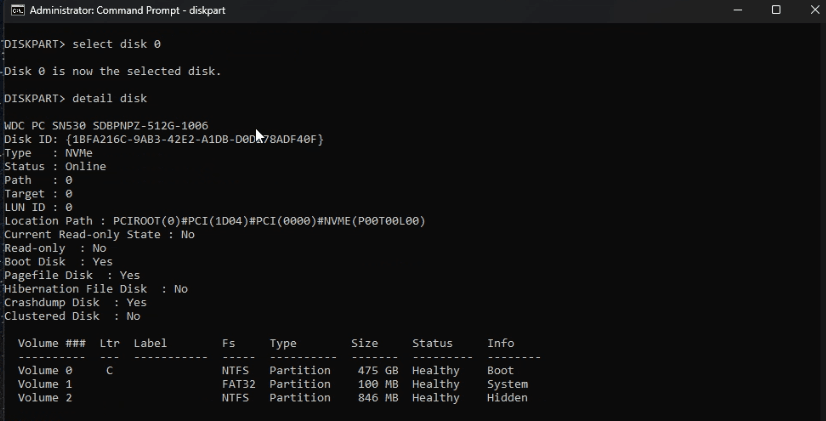Click the WDC PC SN530 disk model name

(x=106, y=125)
